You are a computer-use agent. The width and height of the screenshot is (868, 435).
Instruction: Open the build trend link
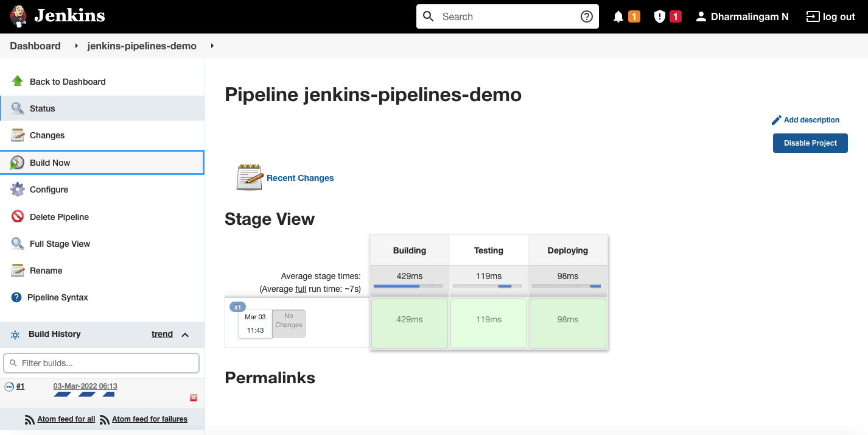162,334
